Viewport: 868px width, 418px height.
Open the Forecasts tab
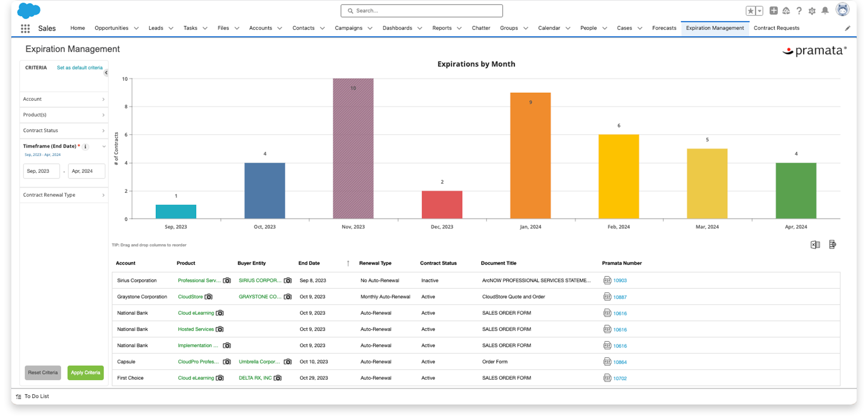(664, 28)
